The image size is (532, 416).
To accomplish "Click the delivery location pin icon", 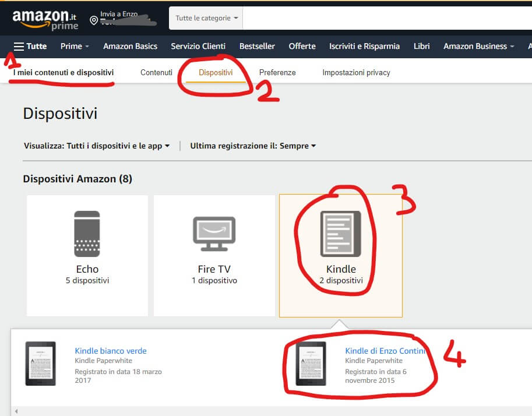I will 93,20.
